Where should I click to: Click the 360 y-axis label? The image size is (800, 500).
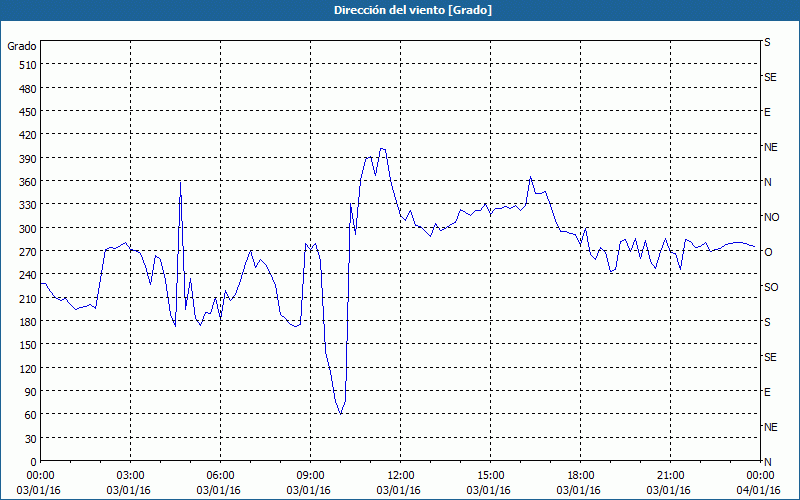coord(28,182)
